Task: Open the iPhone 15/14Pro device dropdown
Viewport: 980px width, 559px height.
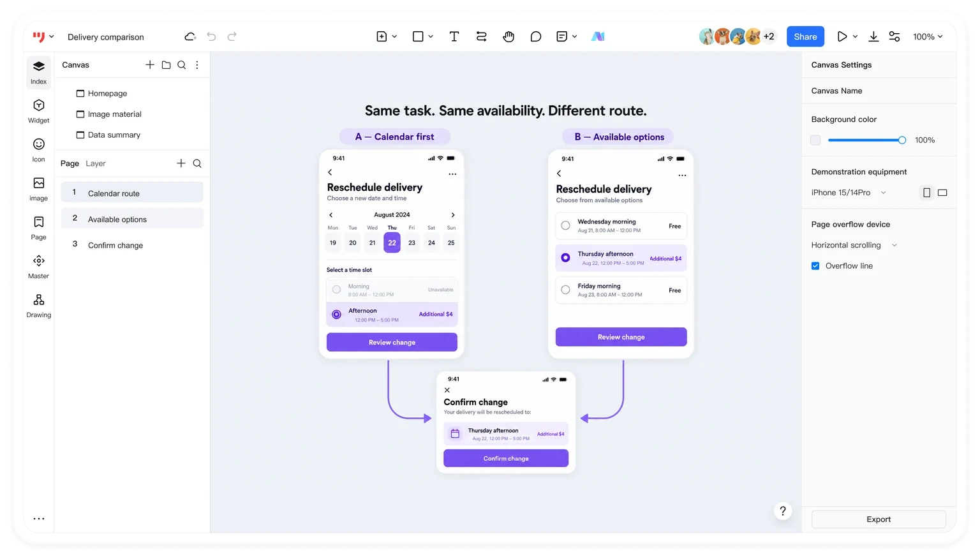Action: [849, 193]
